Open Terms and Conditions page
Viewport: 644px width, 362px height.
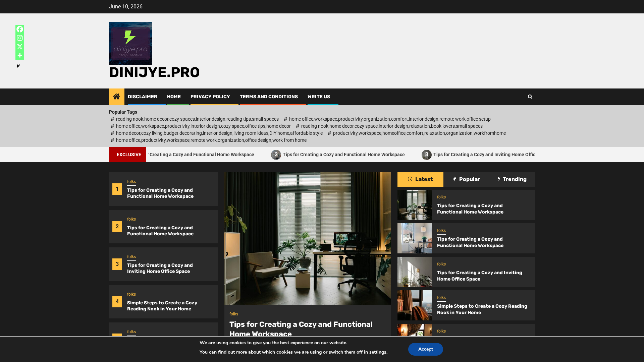point(269,97)
